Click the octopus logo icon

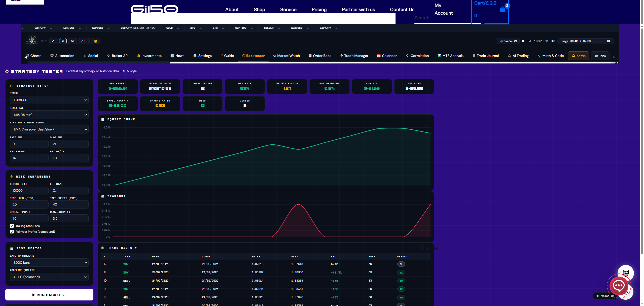point(32,41)
